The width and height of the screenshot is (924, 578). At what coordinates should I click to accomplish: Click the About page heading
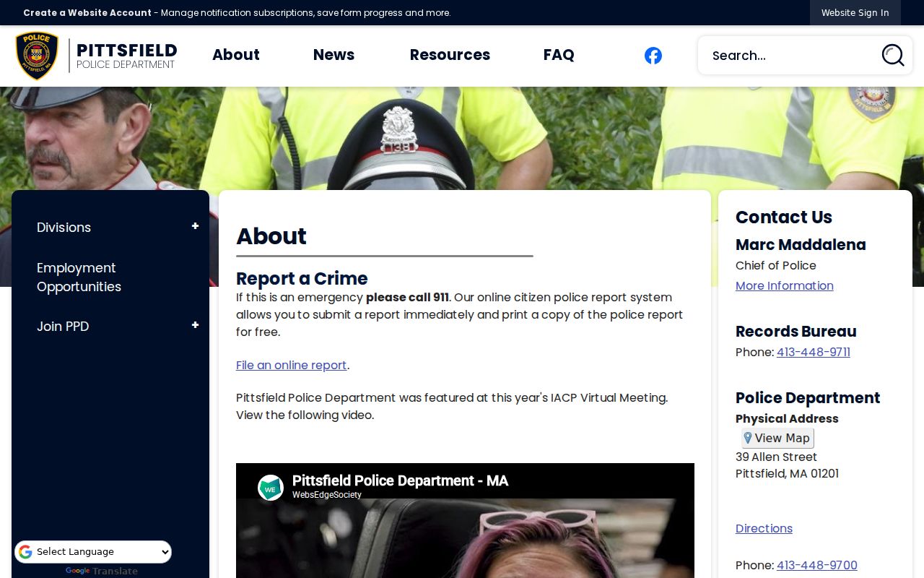pyautogui.click(x=271, y=236)
